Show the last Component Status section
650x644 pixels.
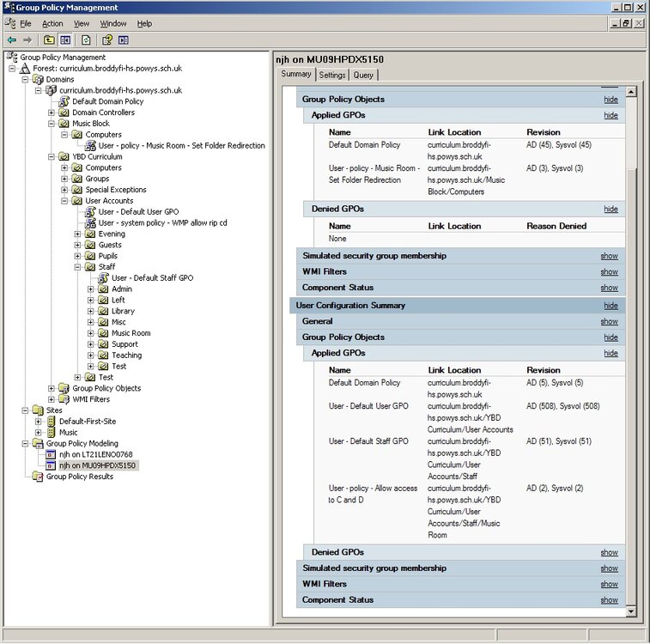click(609, 600)
